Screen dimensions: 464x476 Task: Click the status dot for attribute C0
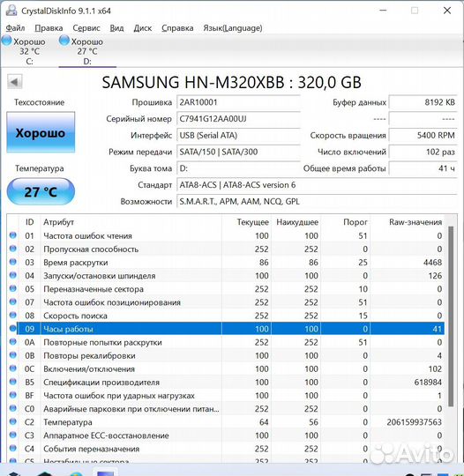(12, 408)
